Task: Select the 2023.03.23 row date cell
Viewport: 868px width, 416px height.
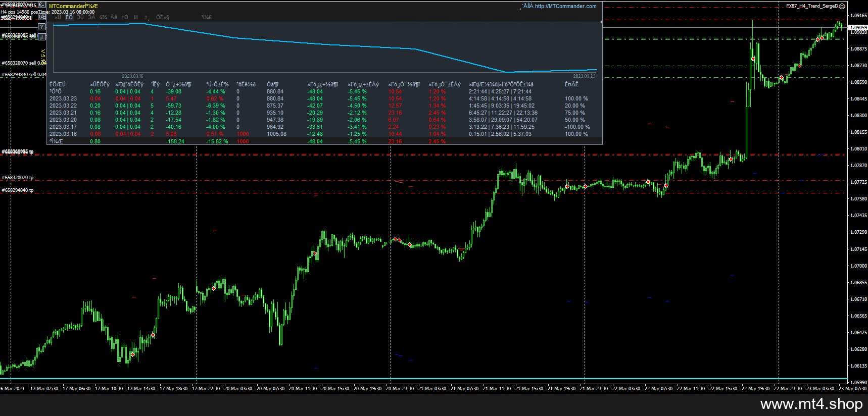Action: [x=63, y=99]
